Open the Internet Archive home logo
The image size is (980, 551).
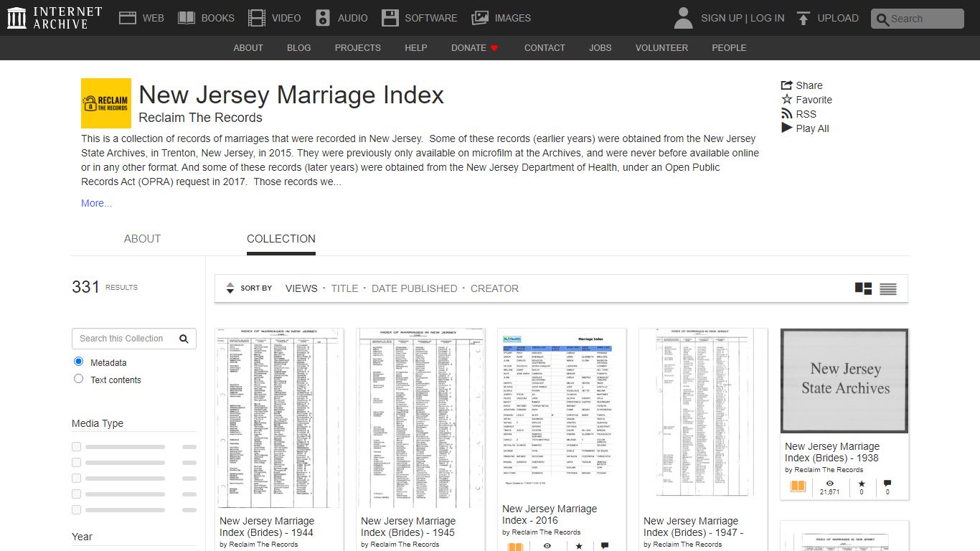tap(55, 18)
